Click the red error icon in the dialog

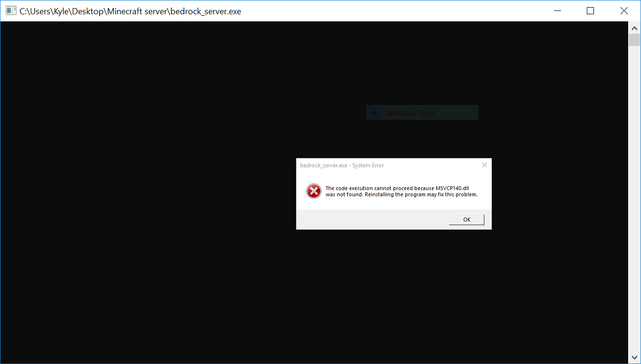313,191
